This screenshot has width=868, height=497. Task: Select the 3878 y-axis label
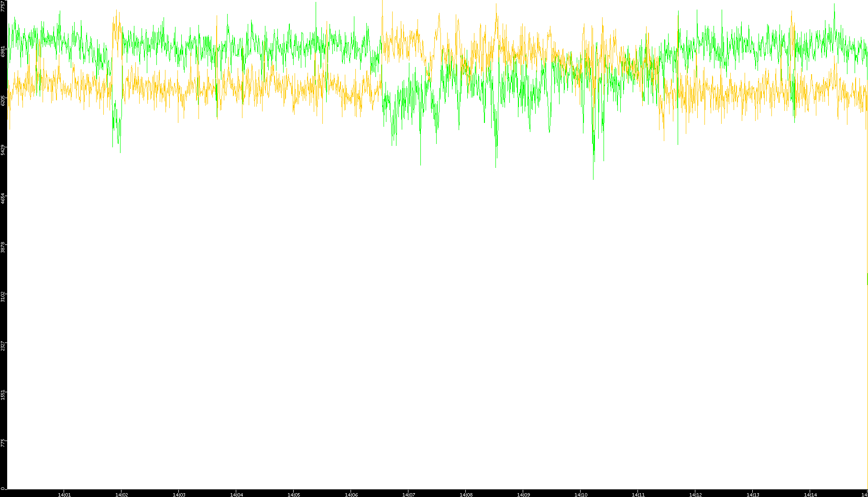(x=3, y=248)
